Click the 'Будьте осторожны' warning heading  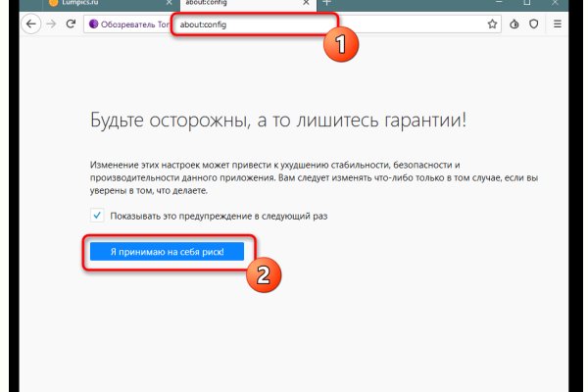pos(278,122)
